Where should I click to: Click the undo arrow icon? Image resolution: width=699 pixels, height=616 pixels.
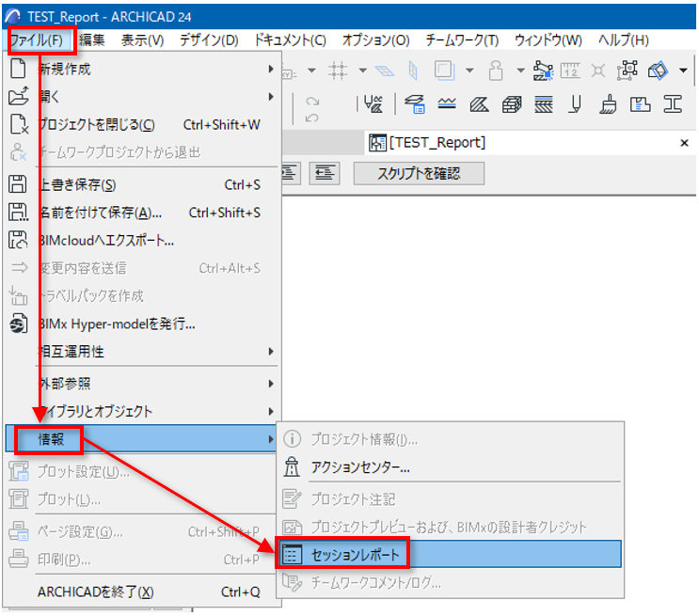pos(312,118)
